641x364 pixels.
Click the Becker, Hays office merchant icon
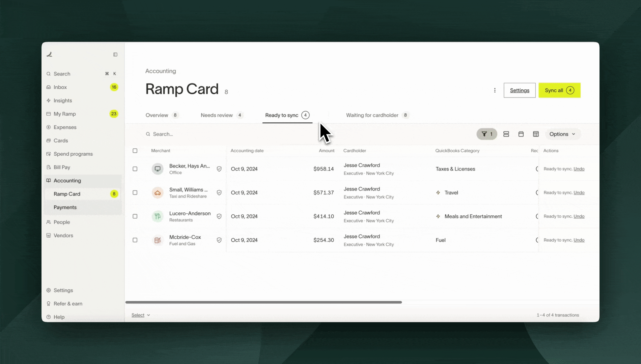158,169
